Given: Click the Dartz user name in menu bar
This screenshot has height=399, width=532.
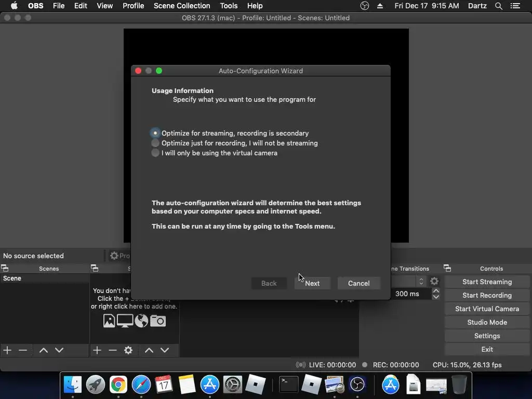Looking at the screenshot, I should pyautogui.click(x=477, y=6).
